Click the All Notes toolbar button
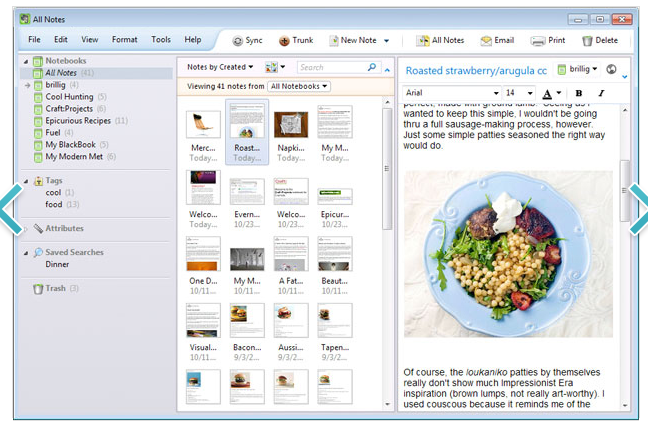This screenshot has width=648, height=429. coord(440,41)
